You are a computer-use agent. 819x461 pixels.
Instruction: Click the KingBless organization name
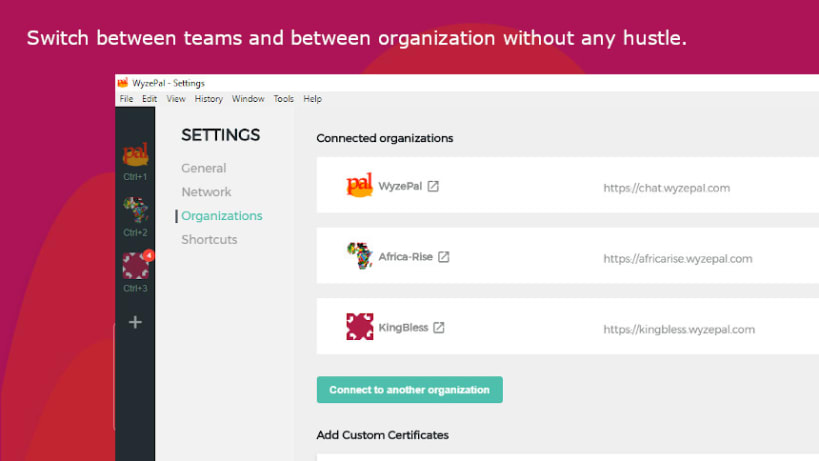[403, 327]
